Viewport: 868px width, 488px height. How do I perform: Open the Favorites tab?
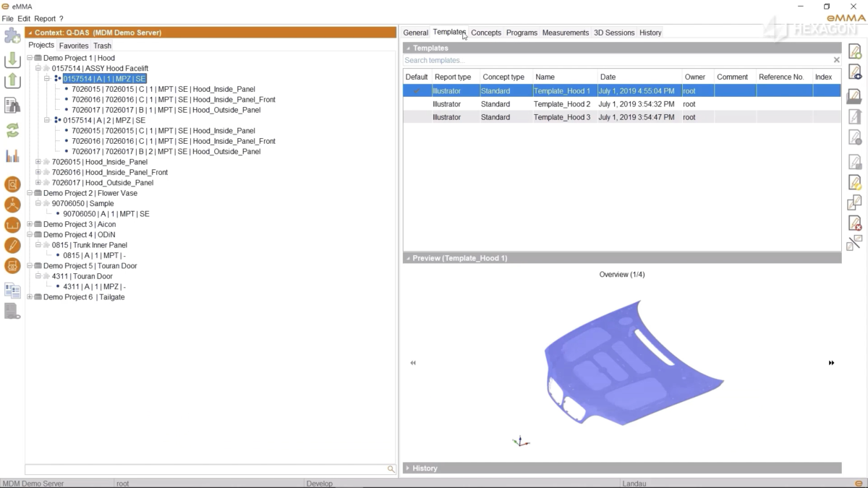coord(74,46)
